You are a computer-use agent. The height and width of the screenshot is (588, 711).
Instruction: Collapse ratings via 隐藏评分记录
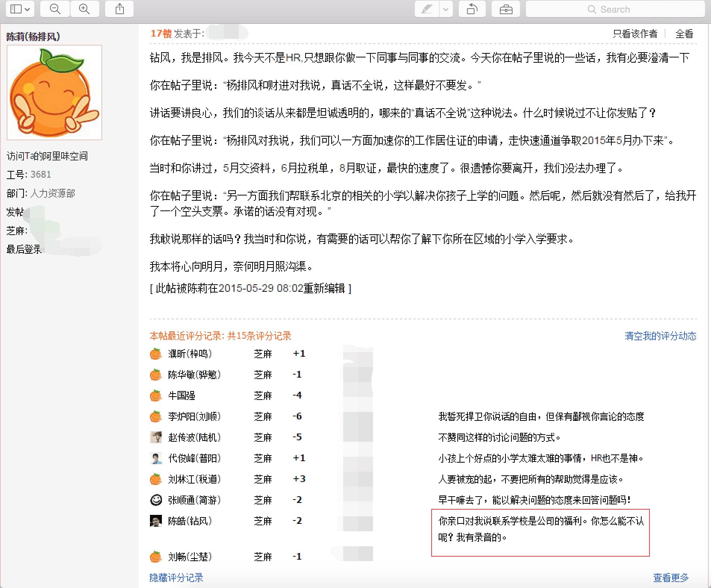[176, 578]
